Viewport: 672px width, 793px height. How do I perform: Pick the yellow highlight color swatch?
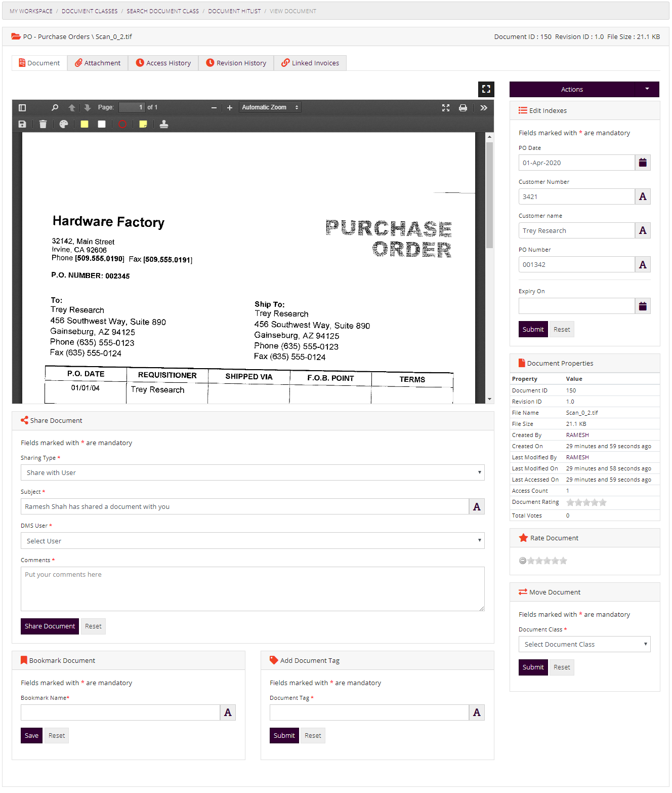(85, 124)
